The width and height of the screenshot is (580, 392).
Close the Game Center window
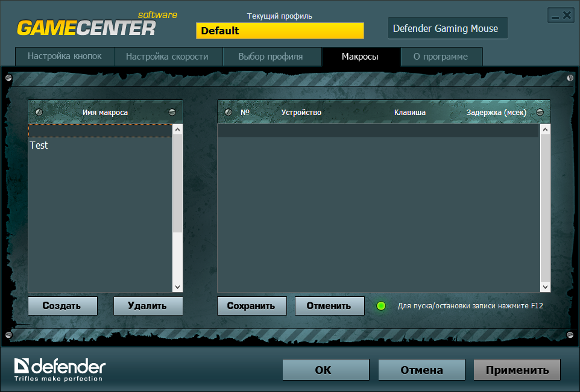567,16
